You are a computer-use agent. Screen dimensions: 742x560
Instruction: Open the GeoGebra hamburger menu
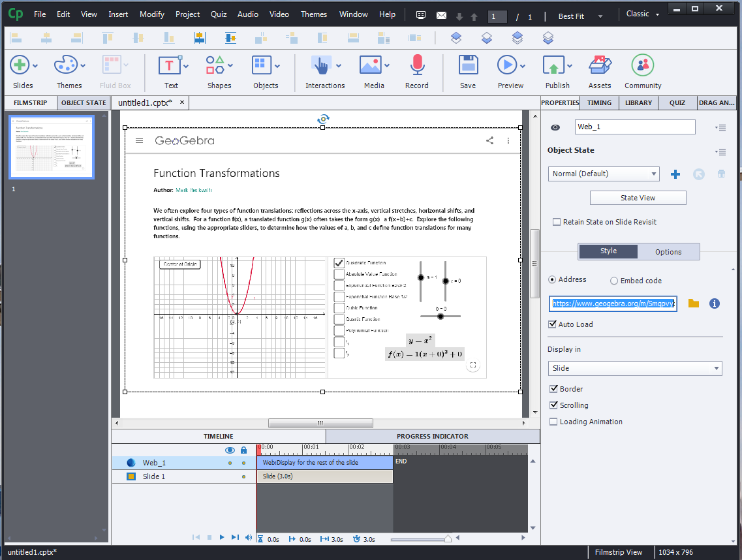coord(139,140)
